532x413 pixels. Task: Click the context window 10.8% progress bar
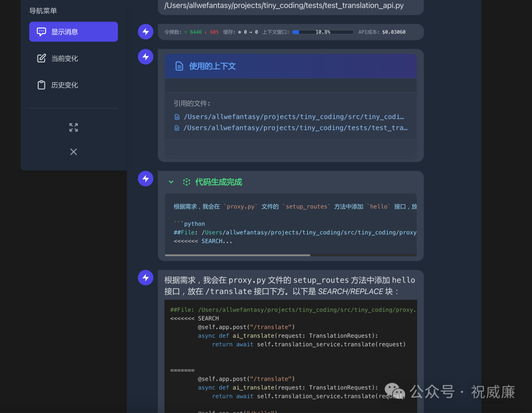point(323,32)
